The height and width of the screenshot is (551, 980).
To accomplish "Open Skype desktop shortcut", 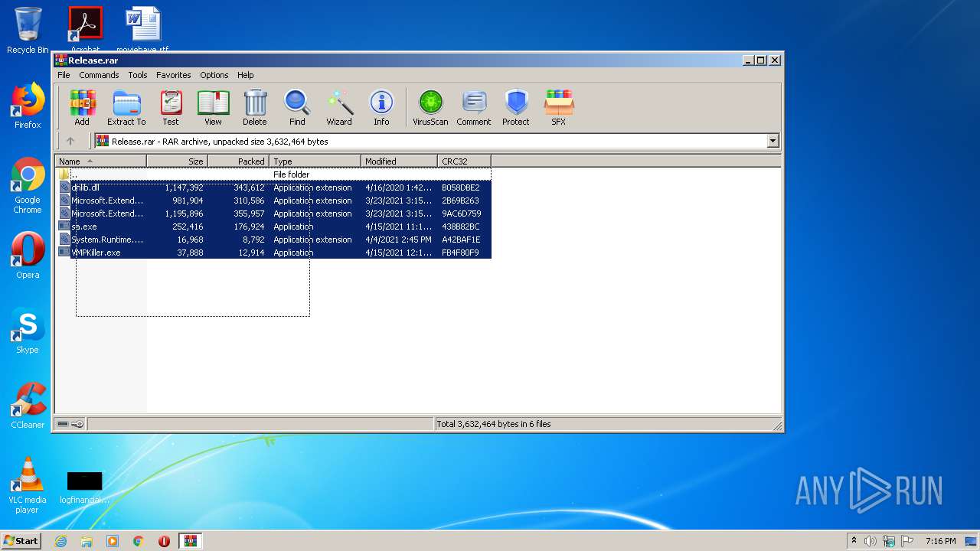I will pos(28,331).
